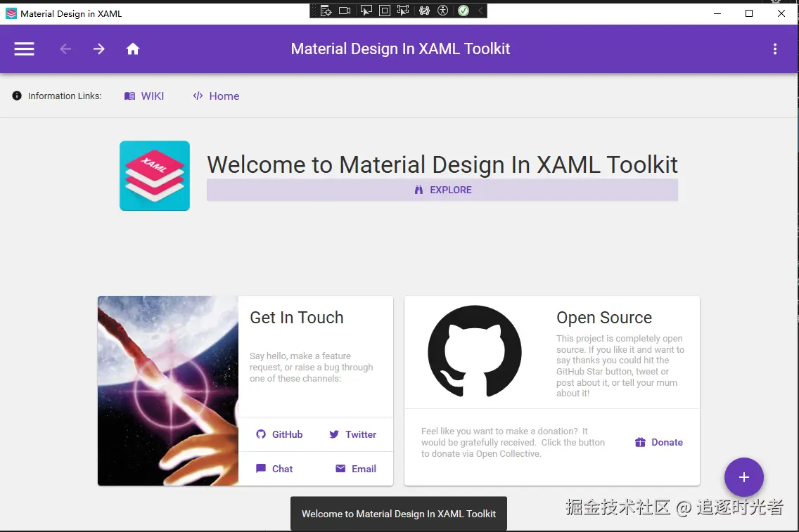Click the Home house icon
This screenshot has width=799, height=532.
point(133,49)
